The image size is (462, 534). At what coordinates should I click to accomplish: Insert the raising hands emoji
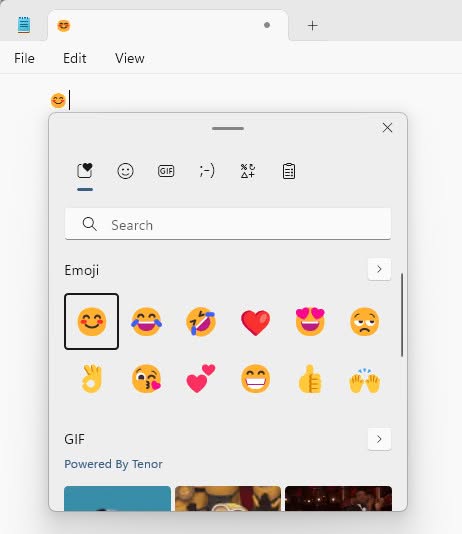(x=365, y=380)
